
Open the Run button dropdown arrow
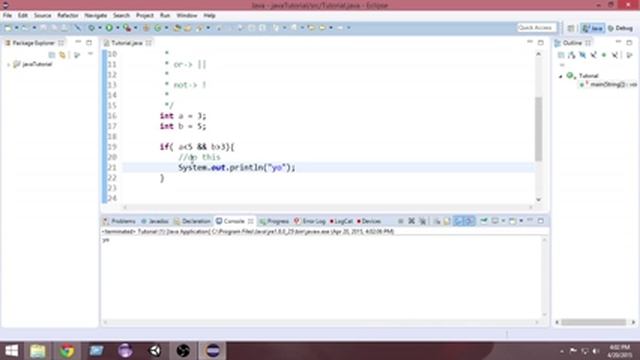pos(118,28)
